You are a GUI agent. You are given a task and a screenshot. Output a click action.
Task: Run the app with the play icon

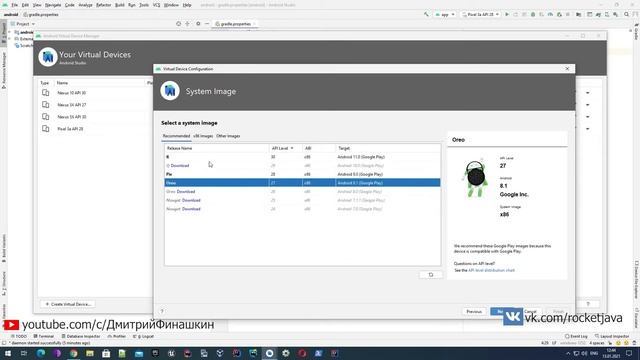[x=507, y=14]
